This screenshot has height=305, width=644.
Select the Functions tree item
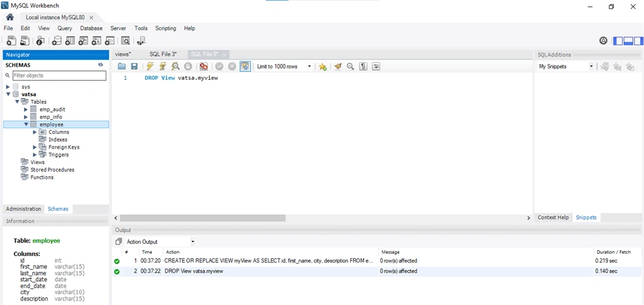click(42, 177)
